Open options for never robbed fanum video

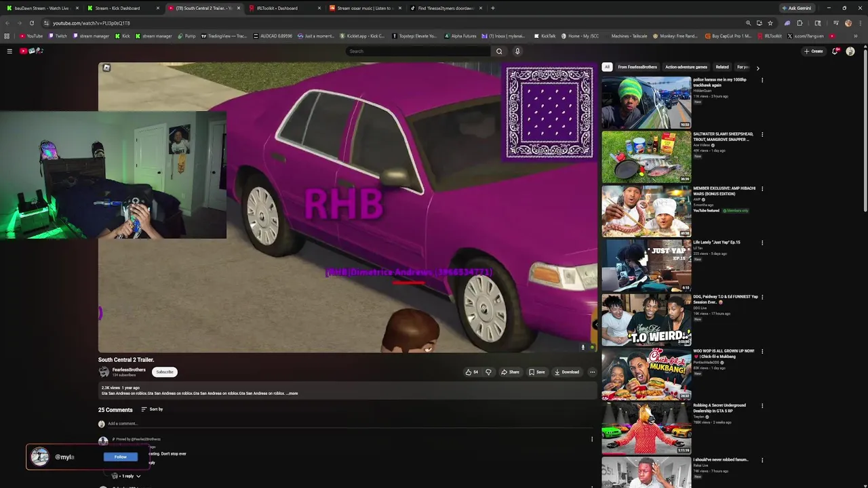tap(762, 460)
